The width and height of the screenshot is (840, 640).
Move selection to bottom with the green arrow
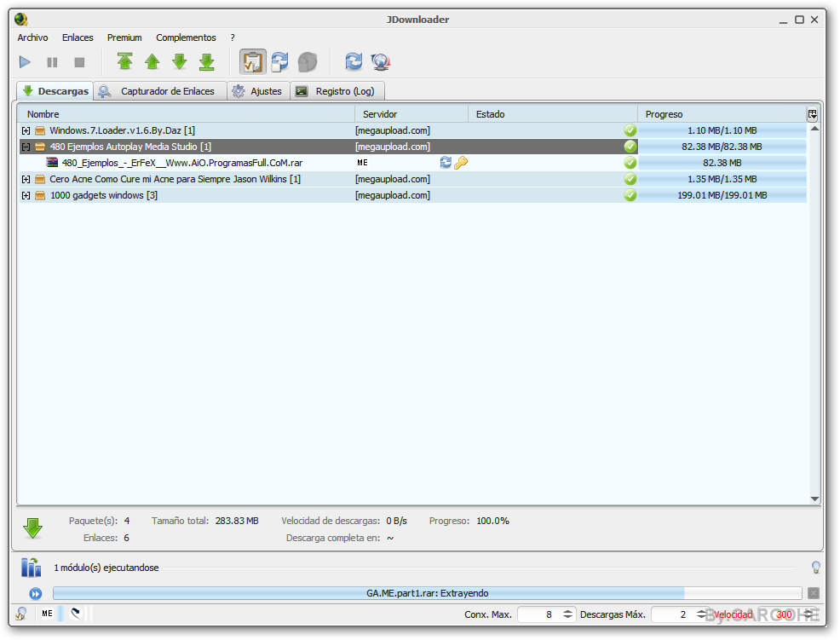coord(206,62)
